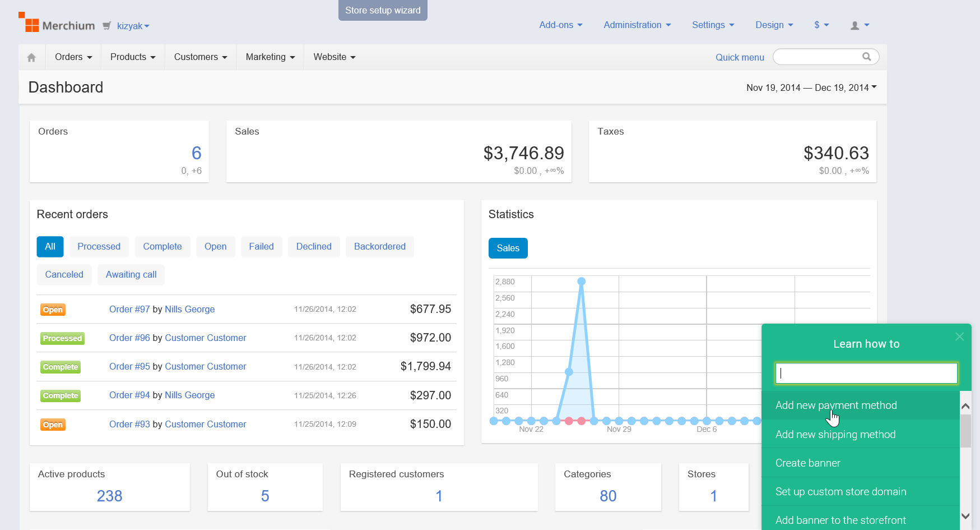Click the Learn how to search field

click(x=866, y=374)
